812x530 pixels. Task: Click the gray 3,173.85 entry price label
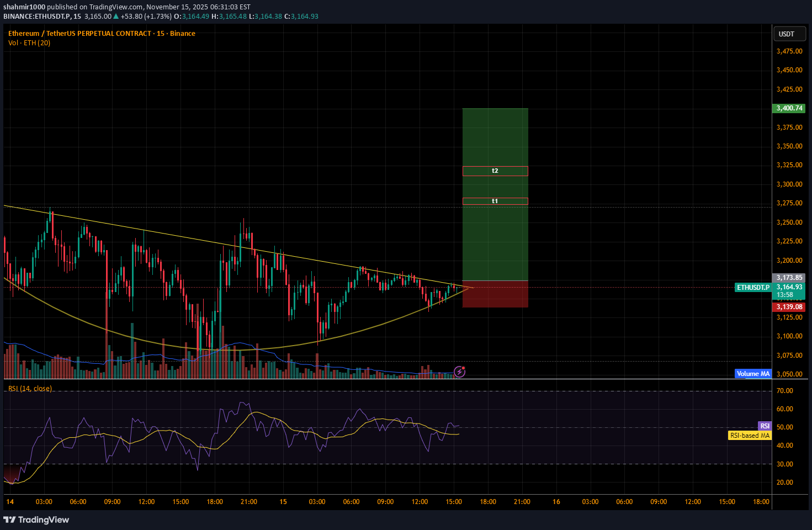789,278
